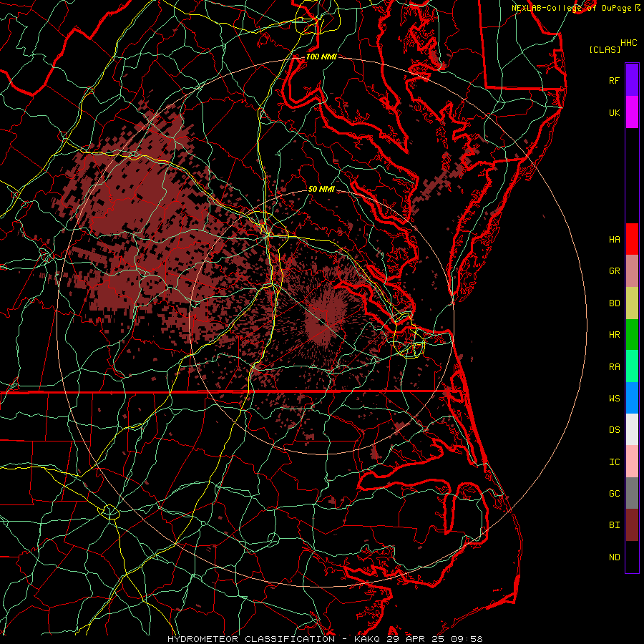
Task: Click the UK legend label
Action: click(x=614, y=112)
